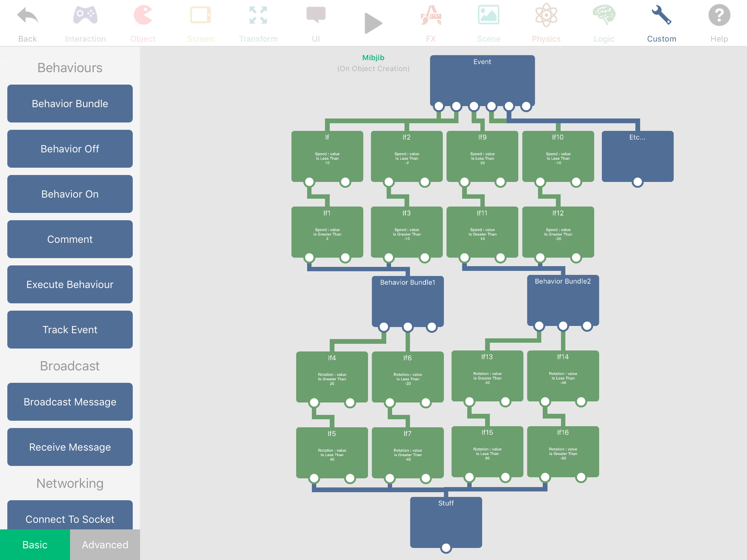Select the Track Event behaviour button

70,330
